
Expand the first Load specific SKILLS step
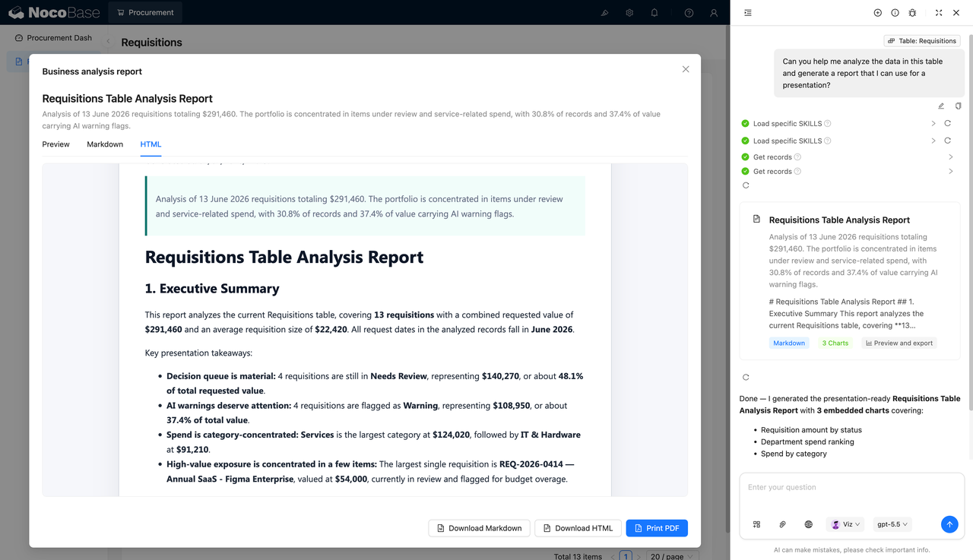pyautogui.click(x=933, y=123)
